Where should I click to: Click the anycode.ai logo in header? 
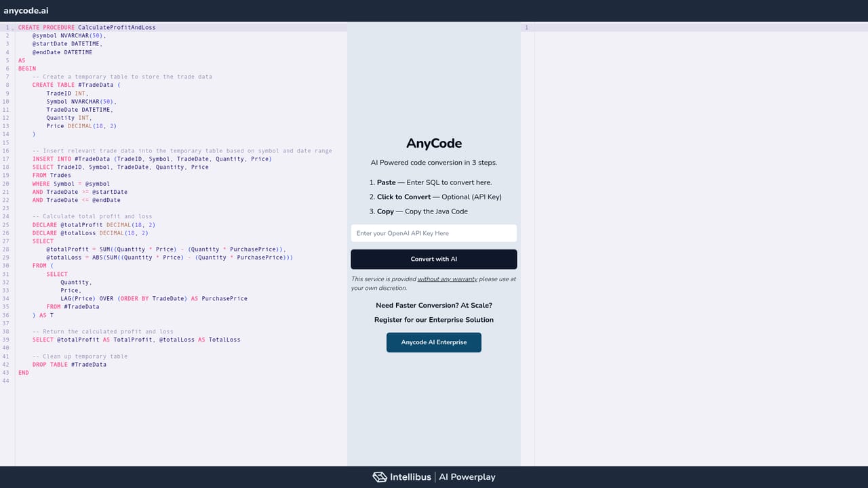click(x=26, y=11)
